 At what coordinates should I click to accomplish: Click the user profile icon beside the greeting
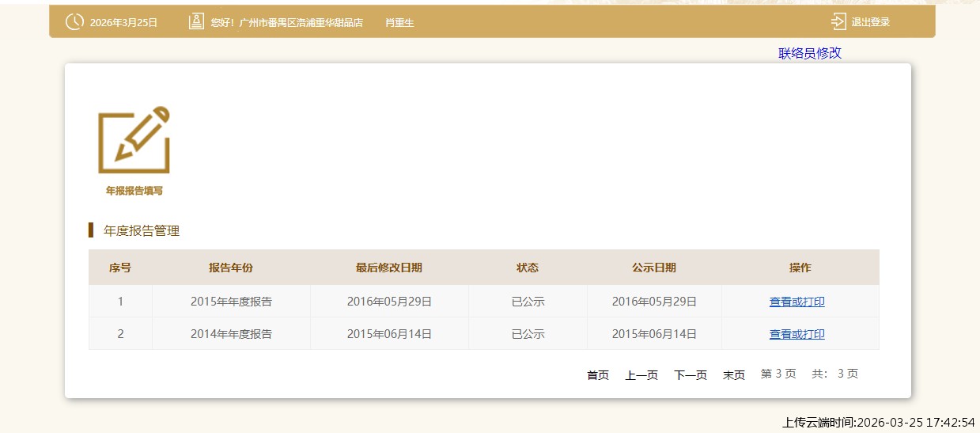[x=196, y=22]
